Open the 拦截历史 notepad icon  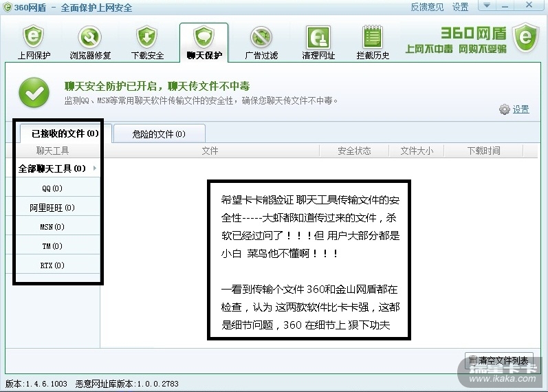[373, 37]
